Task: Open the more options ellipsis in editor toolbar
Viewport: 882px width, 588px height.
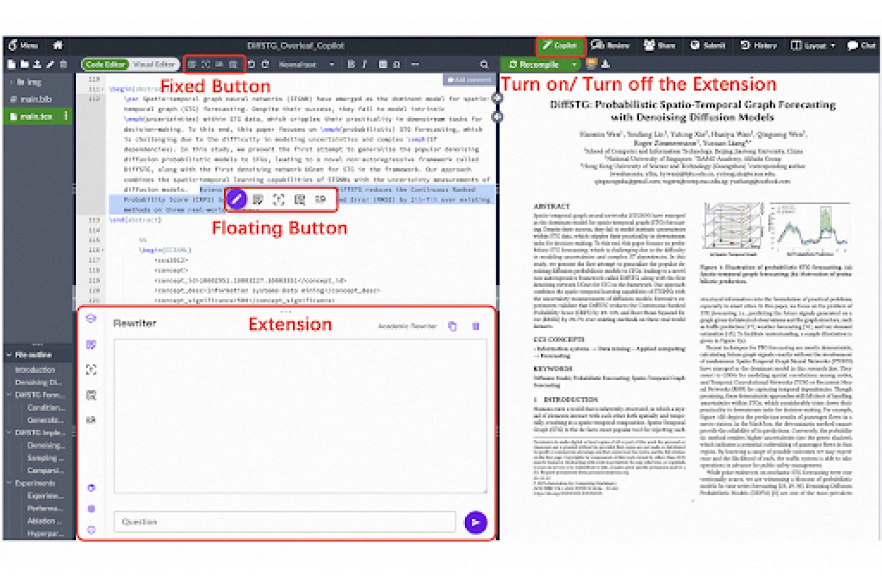Action: point(415,64)
